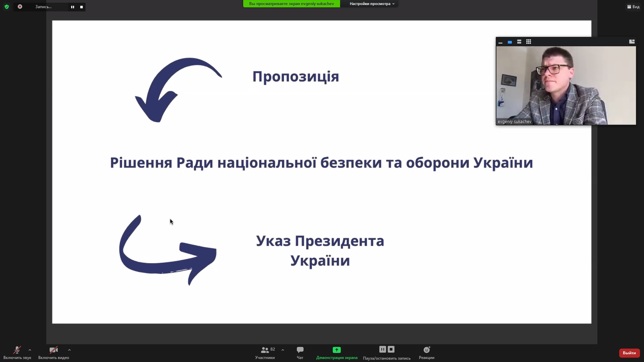Unmute microphone with Включить звук
Viewport: 644px width, 362px height.
pyautogui.click(x=17, y=353)
